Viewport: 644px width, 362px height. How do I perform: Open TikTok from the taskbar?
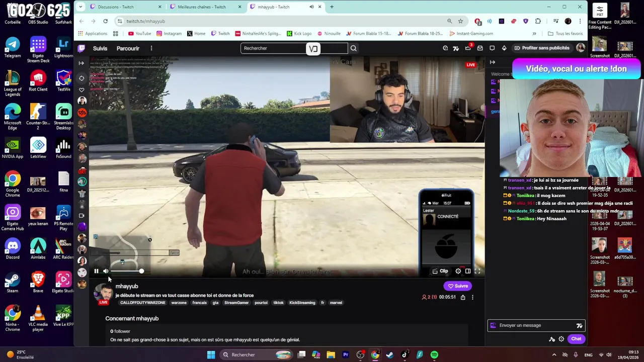coord(405,355)
